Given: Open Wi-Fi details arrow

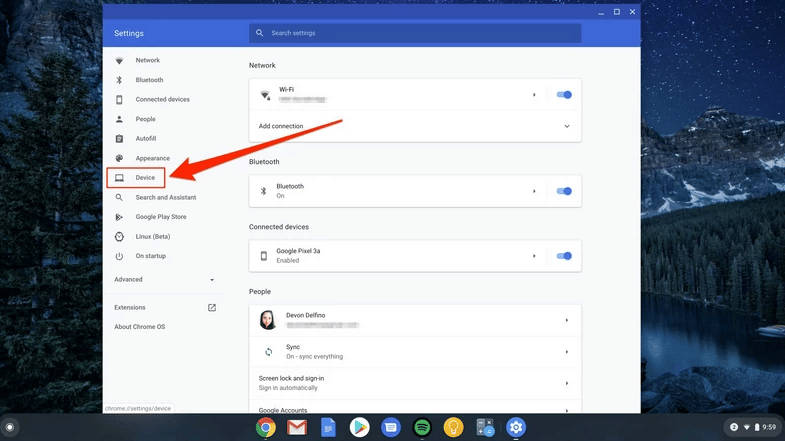Looking at the screenshot, I should 534,95.
